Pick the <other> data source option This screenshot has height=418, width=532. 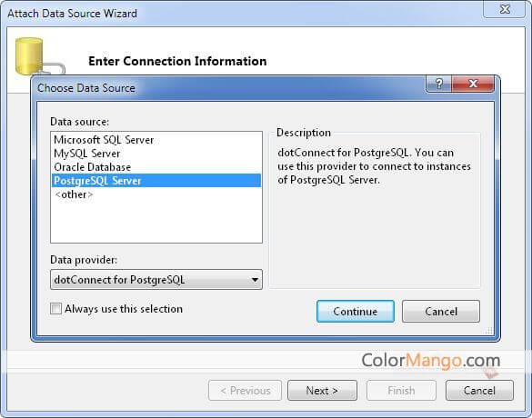(x=74, y=194)
